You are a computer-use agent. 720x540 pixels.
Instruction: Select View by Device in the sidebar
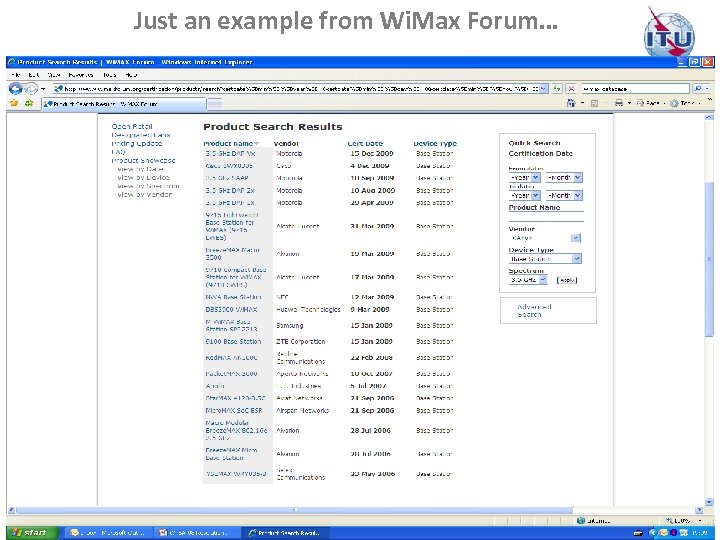pyautogui.click(x=143, y=177)
